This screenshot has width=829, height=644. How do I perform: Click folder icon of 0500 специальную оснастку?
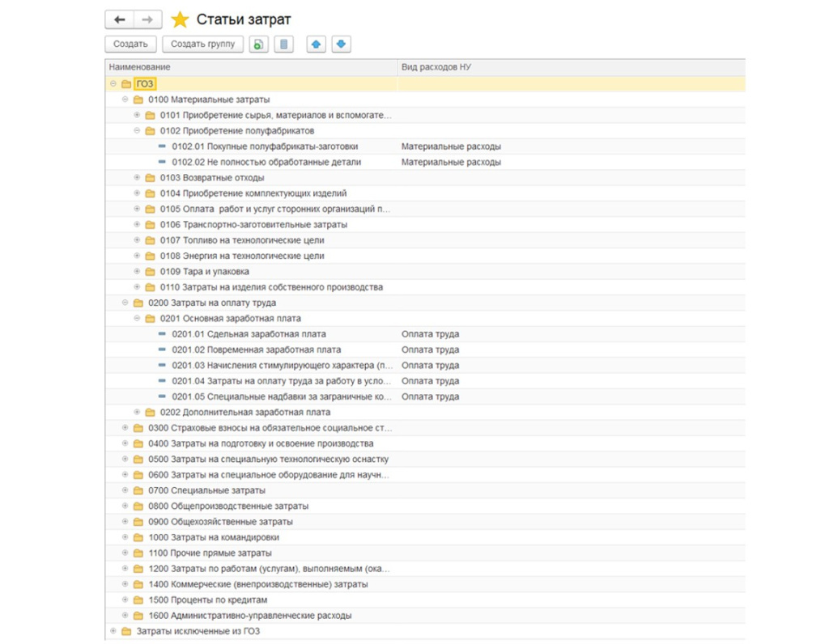[138, 459]
